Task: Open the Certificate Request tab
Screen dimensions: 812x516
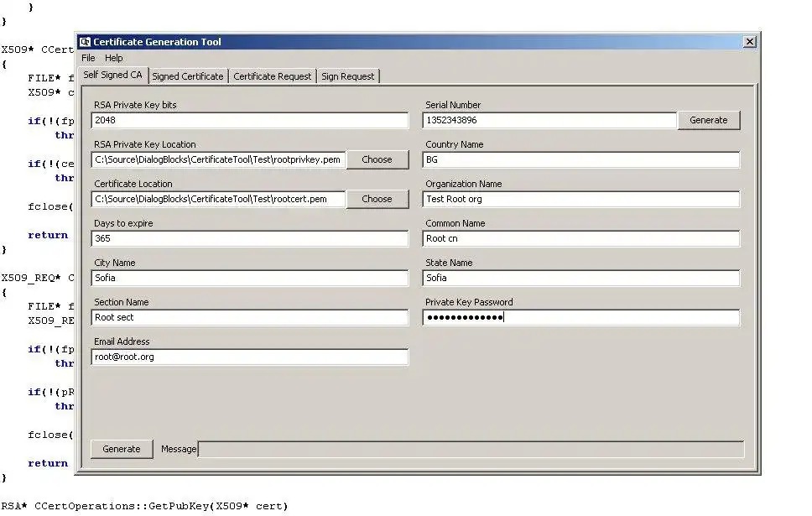Action: pos(273,76)
